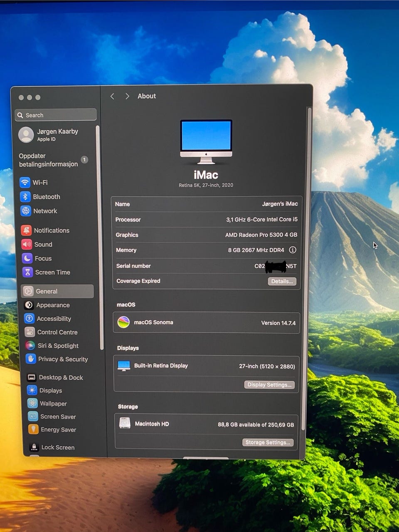Go back with the left chevron
Viewport: 399px width, 532px height.
pyautogui.click(x=112, y=96)
